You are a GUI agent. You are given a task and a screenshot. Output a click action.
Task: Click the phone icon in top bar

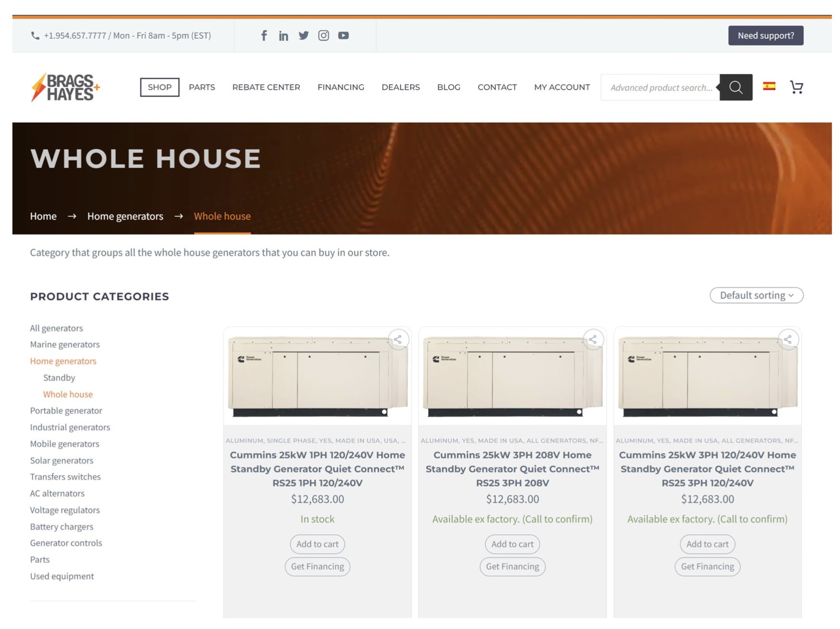click(35, 36)
